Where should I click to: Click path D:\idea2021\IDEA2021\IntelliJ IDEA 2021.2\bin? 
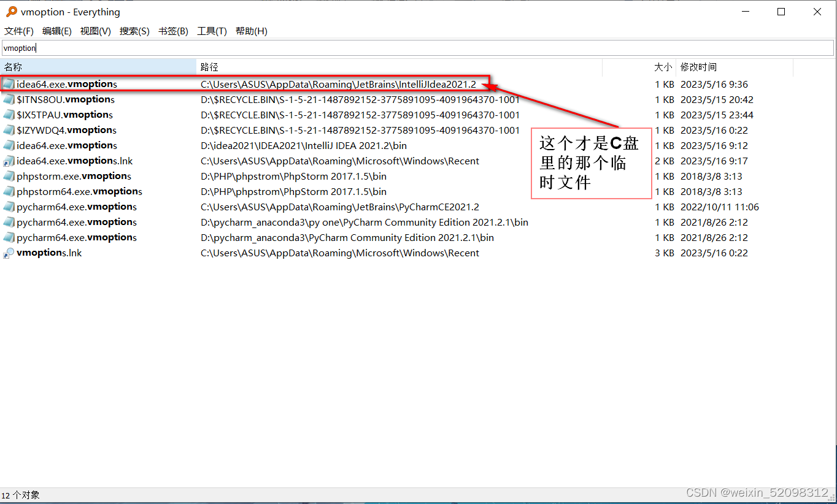[x=304, y=145]
